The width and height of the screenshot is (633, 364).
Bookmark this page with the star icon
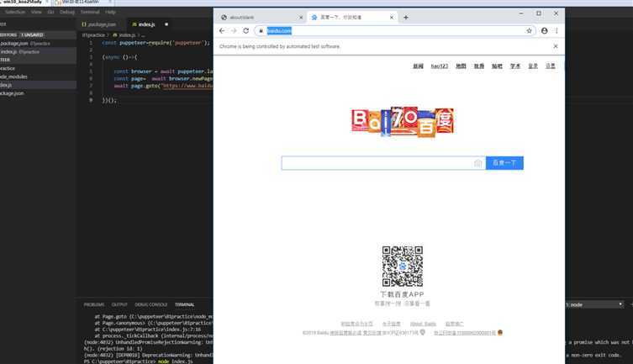(529, 30)
